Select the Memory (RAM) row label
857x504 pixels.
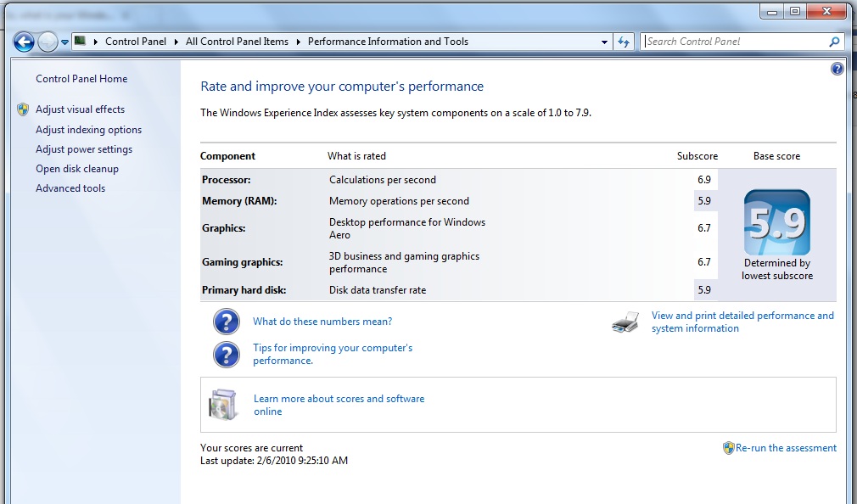(239, 201)
